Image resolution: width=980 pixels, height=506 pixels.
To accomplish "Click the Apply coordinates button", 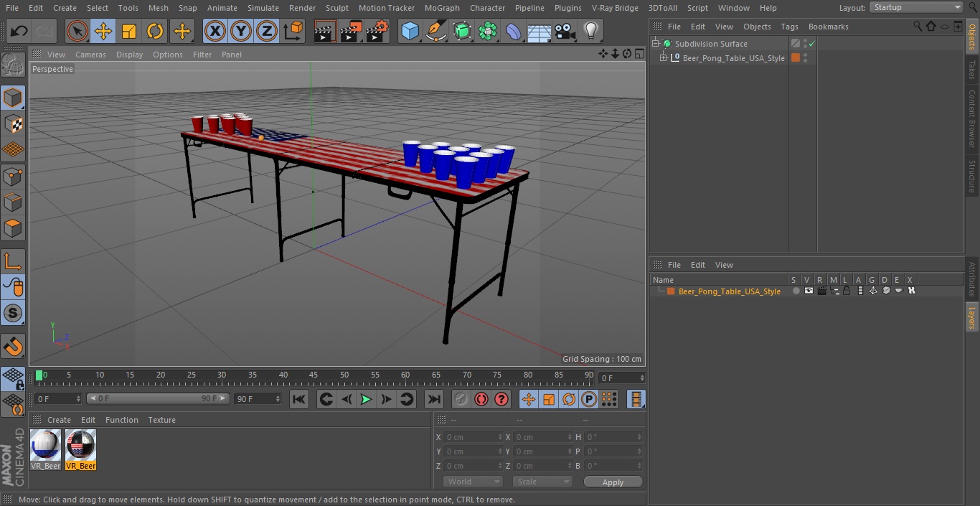I will click(x=613, y=482).
